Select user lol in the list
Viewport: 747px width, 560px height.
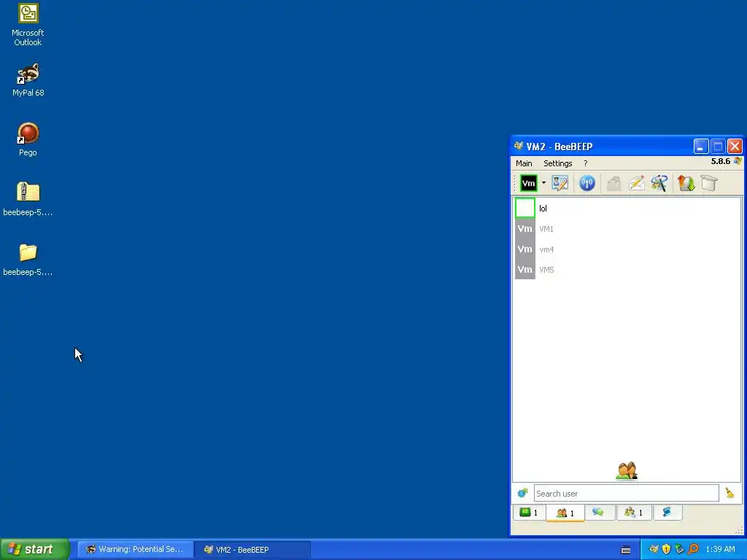pyautogui.click(x=627, y=209)
